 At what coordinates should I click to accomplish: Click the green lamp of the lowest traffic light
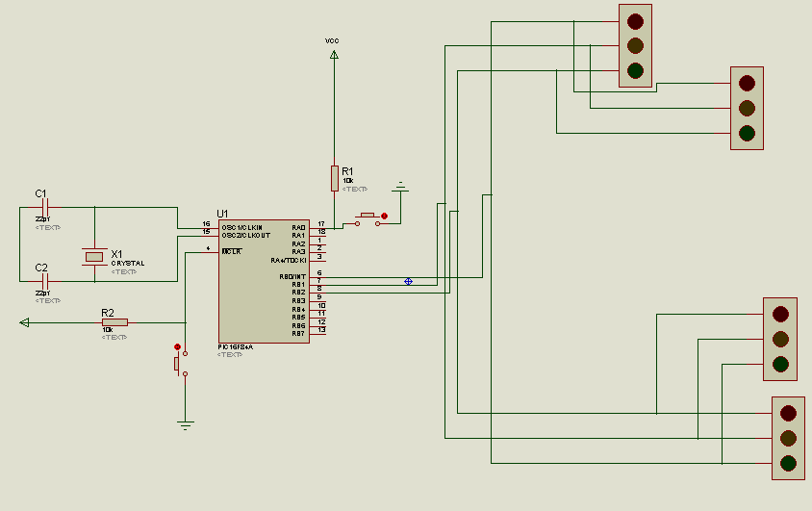coord(788,463)
